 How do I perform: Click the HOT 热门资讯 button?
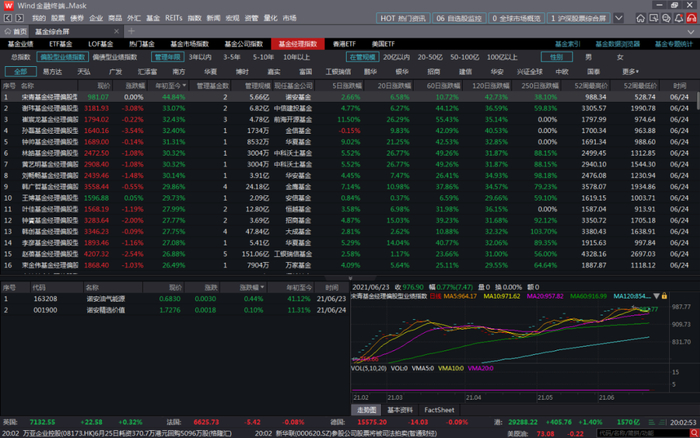pos(401,18)
